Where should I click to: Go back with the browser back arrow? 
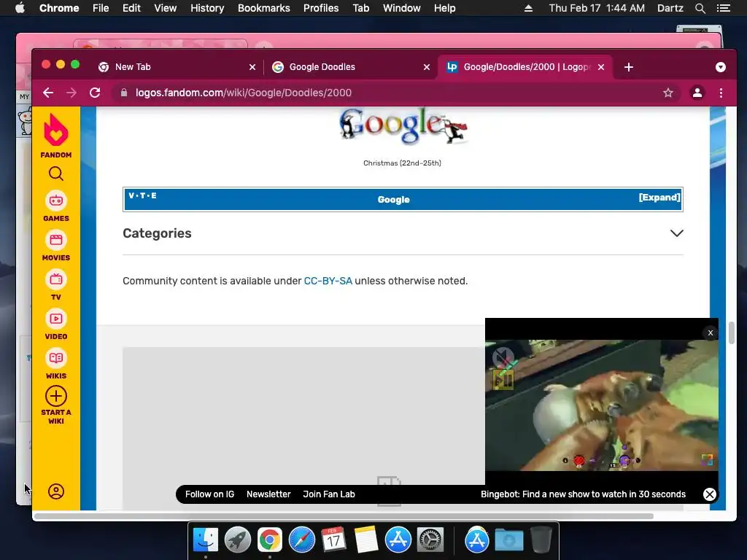click(48, 93)
